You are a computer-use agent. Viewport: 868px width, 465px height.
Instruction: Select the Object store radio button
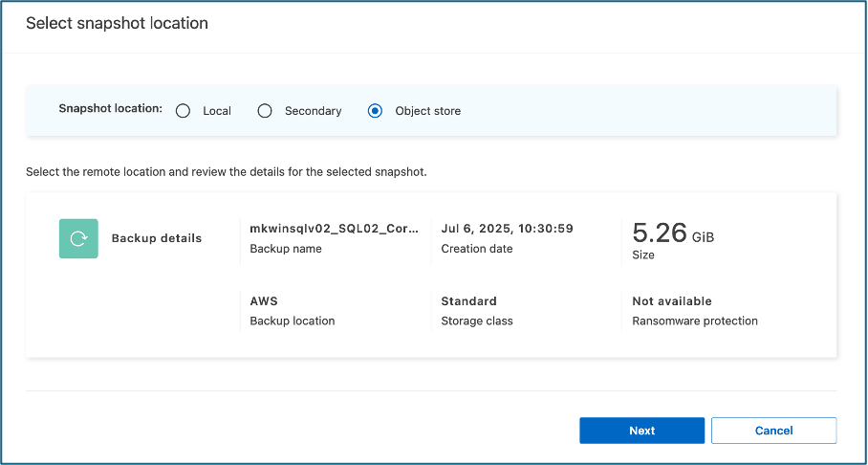[x=376, y=111]
